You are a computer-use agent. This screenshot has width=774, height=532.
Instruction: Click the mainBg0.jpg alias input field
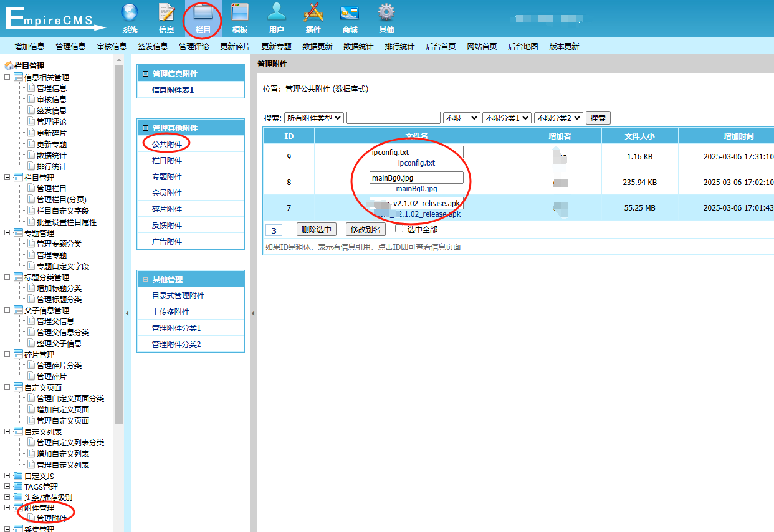coord(416,178)
